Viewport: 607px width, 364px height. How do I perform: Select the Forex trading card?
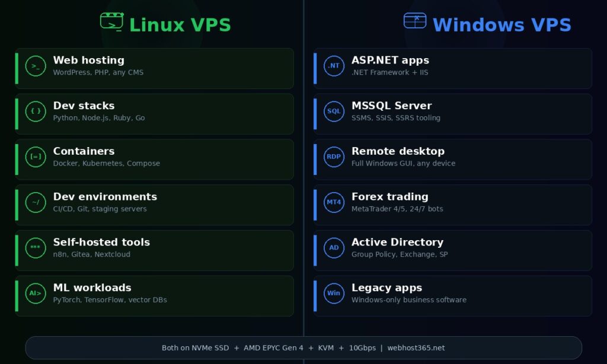click(x=452, y=205)
